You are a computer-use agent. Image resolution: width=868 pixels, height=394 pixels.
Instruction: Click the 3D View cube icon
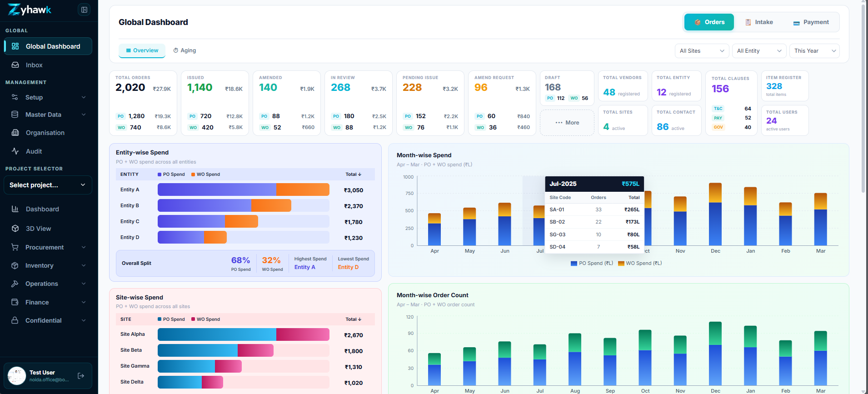(x=15, y=229)
